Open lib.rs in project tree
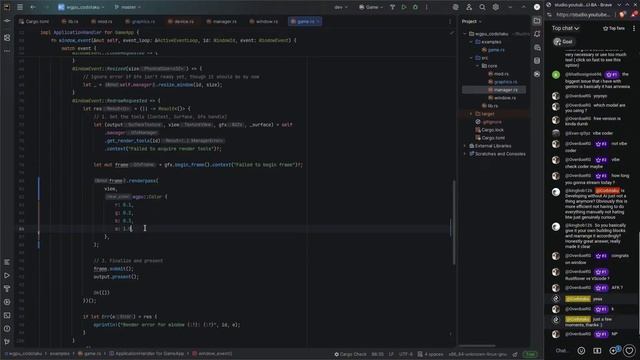 coord(489,106)
